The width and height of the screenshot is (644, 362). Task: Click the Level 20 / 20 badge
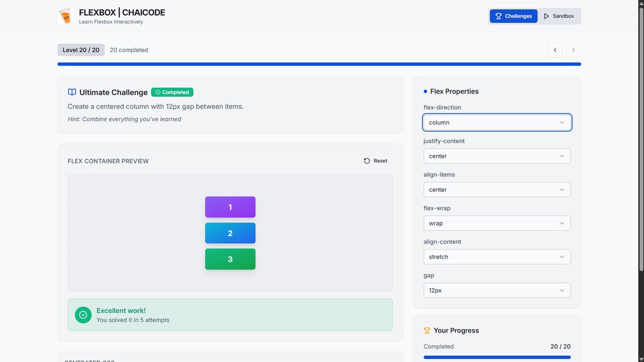tap(81, 50)
